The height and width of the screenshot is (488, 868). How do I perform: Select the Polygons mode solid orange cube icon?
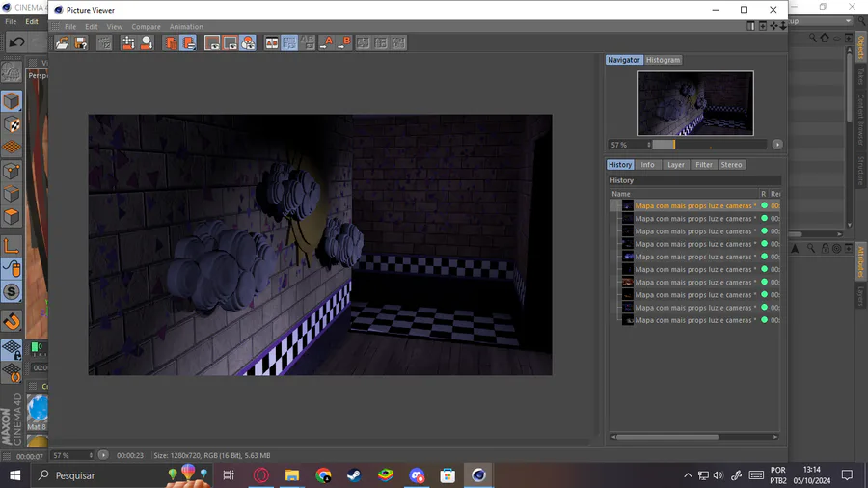(11, 217)
